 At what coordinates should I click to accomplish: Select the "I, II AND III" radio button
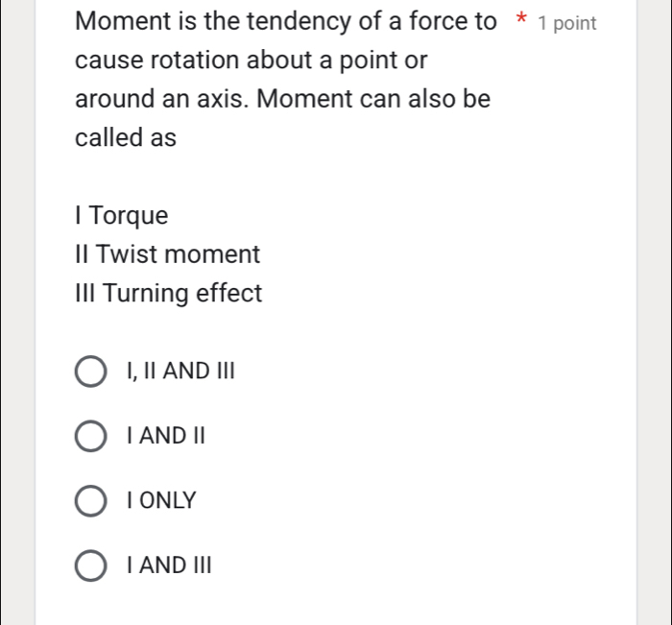click(90, 372)
